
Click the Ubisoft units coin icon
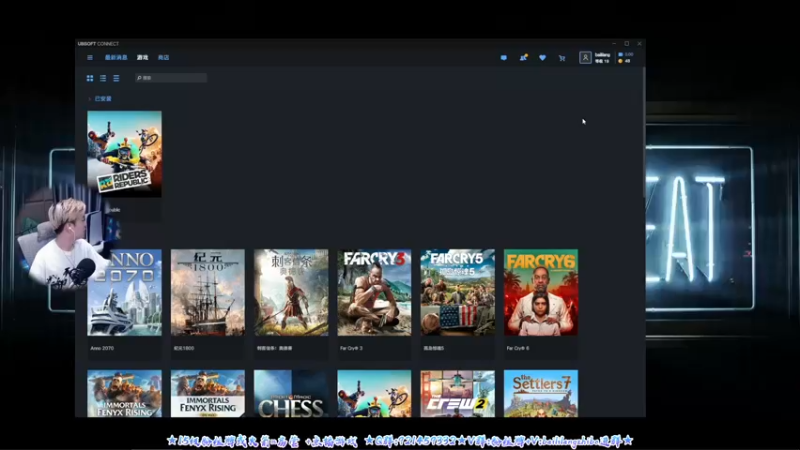point(620,61)
